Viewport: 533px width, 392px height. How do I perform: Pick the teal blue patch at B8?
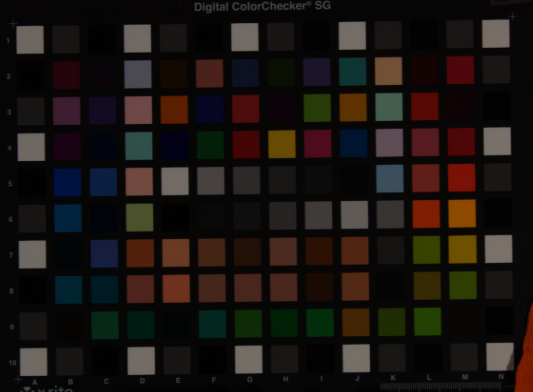[x=69, y=290]
